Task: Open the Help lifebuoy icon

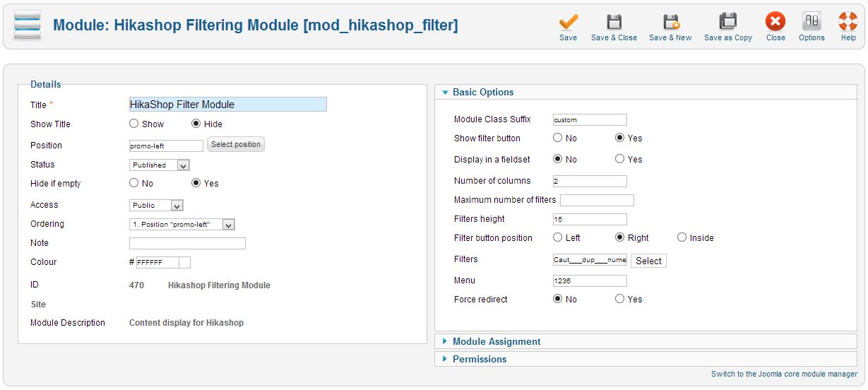Action: pos(848,23)
